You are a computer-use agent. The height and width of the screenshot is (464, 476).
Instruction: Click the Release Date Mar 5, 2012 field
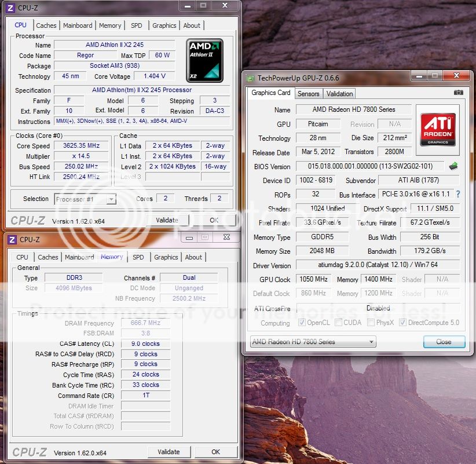pyautogui.click(x=318, y=152)
